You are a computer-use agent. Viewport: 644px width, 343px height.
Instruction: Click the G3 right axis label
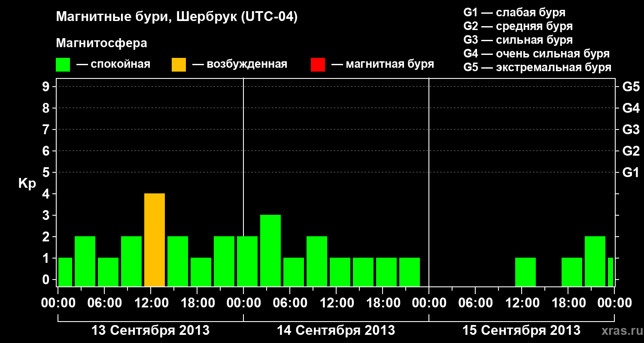click(x=631, y=129)
